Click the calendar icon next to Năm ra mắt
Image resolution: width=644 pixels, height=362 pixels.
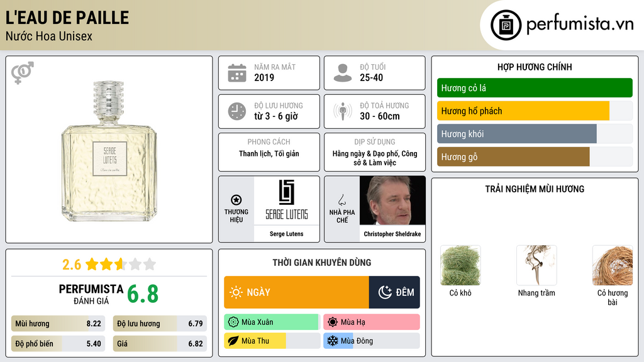(237, 73)
